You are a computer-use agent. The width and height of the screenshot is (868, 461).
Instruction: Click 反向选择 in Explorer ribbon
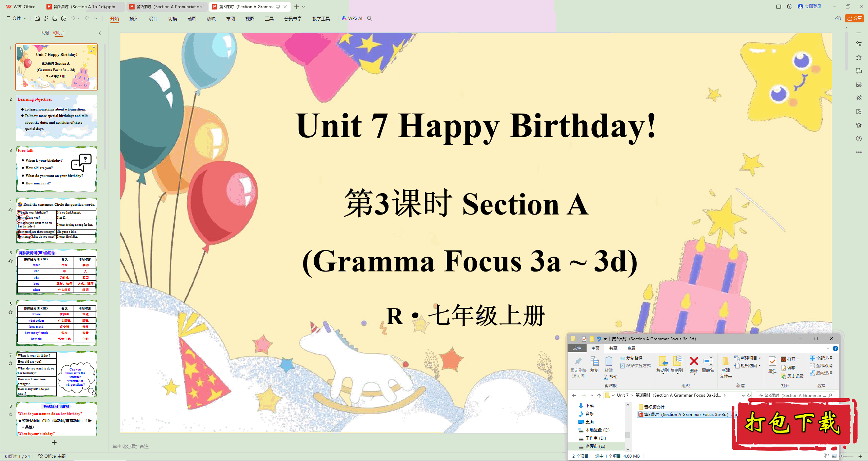pyautogui.click(x=821, y=373)
